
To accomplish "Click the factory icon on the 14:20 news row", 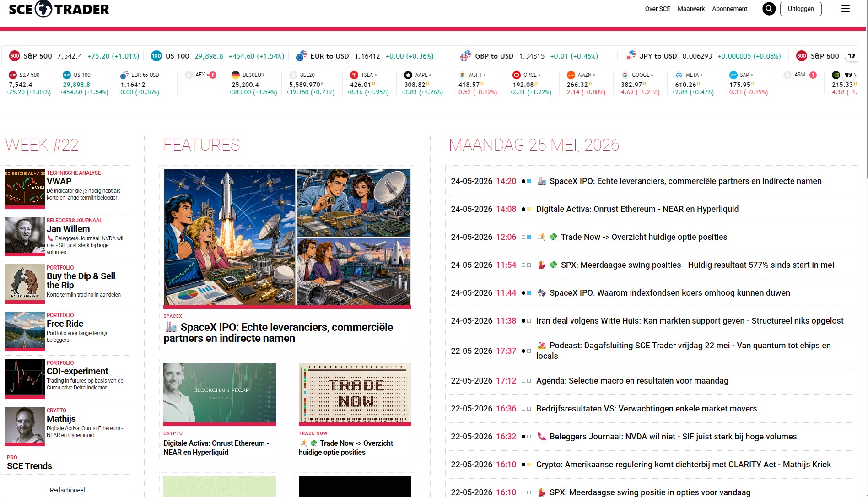I will click(x=542, y=181).
